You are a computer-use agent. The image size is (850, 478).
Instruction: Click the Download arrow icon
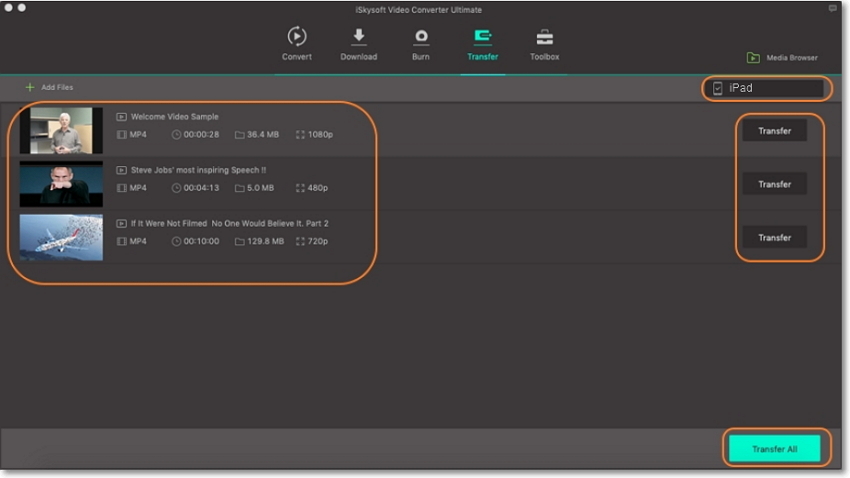[358, 36]
